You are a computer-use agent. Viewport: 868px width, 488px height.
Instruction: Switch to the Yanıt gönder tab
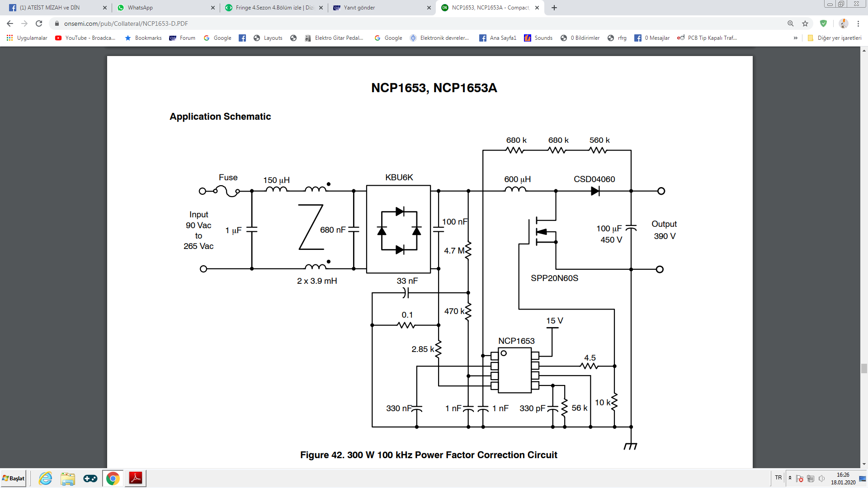[x=382, y=8]
